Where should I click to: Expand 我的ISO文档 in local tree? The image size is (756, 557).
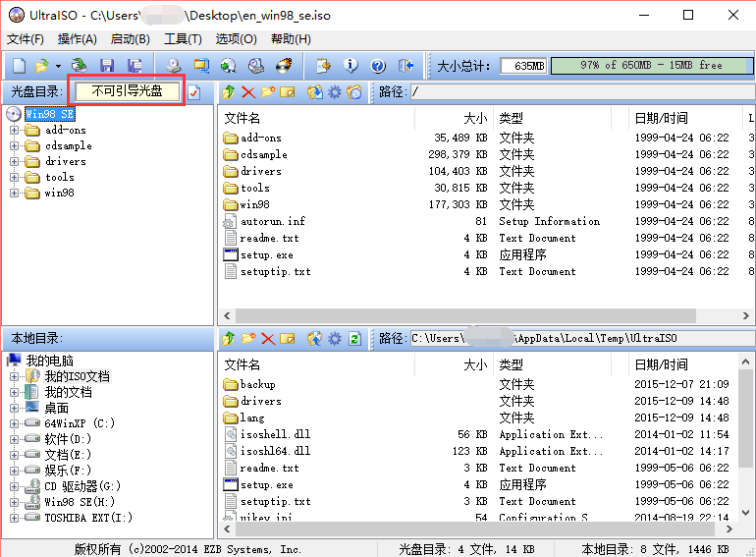14,376
